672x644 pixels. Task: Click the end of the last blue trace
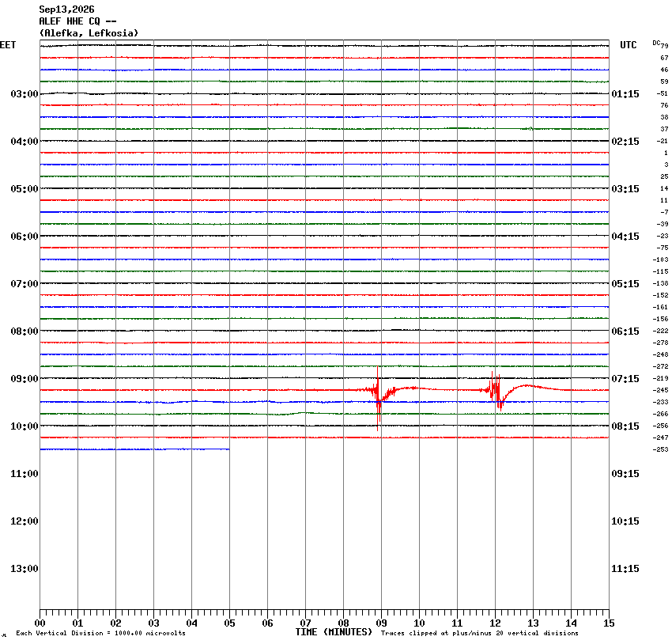click(x=228, y=449)
